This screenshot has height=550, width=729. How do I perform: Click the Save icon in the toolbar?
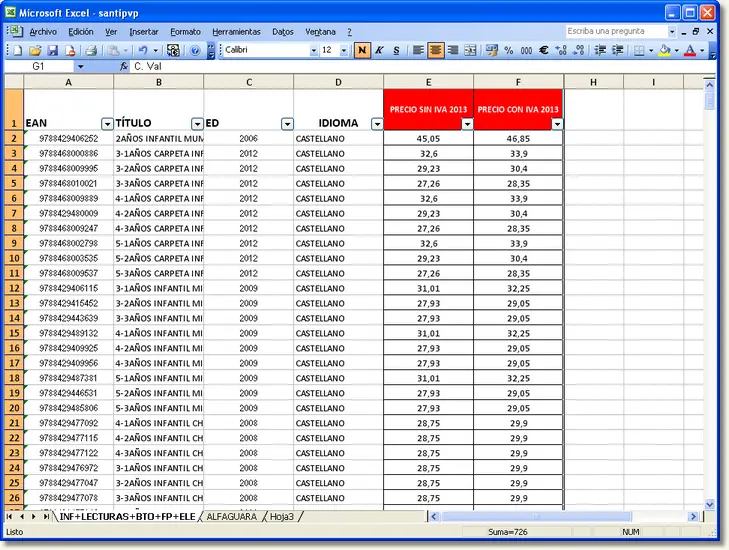(52, 50)
